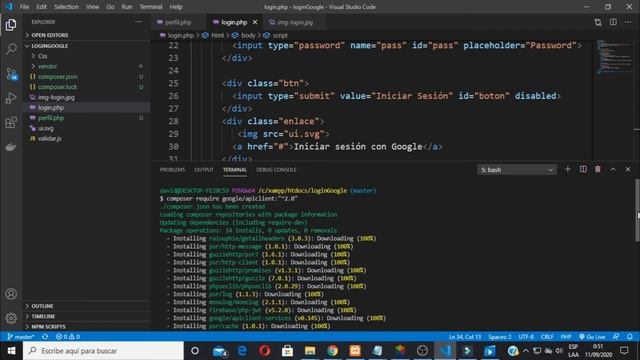The width and height of the screenshot is (640, 360).
Task: Create a new terminal with plus icon
Action: pos(567,169)
